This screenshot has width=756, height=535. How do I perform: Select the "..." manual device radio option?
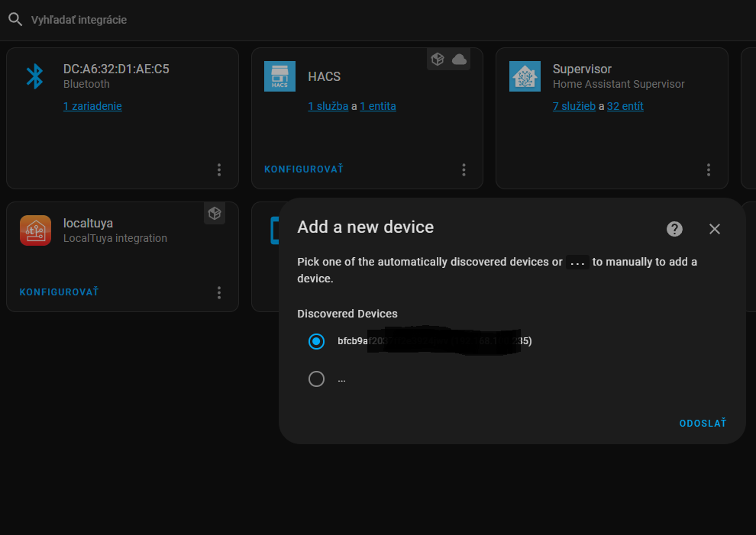click(317, 379)
